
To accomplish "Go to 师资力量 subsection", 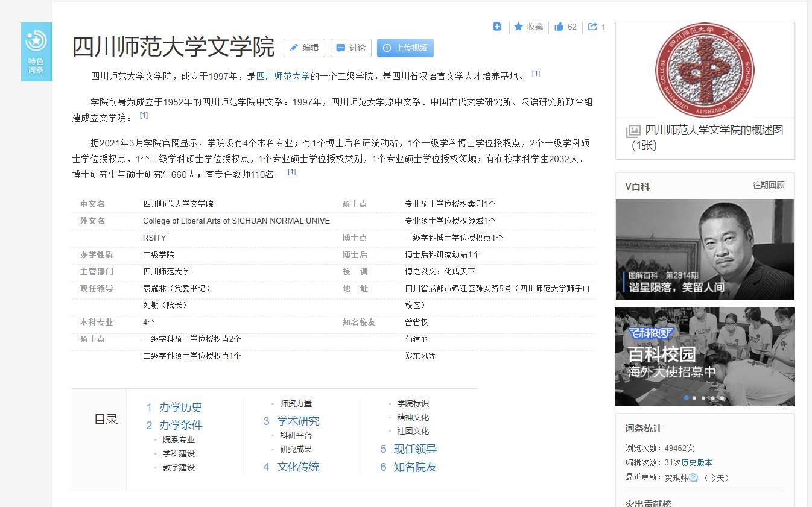I will (x=296, y=403).
